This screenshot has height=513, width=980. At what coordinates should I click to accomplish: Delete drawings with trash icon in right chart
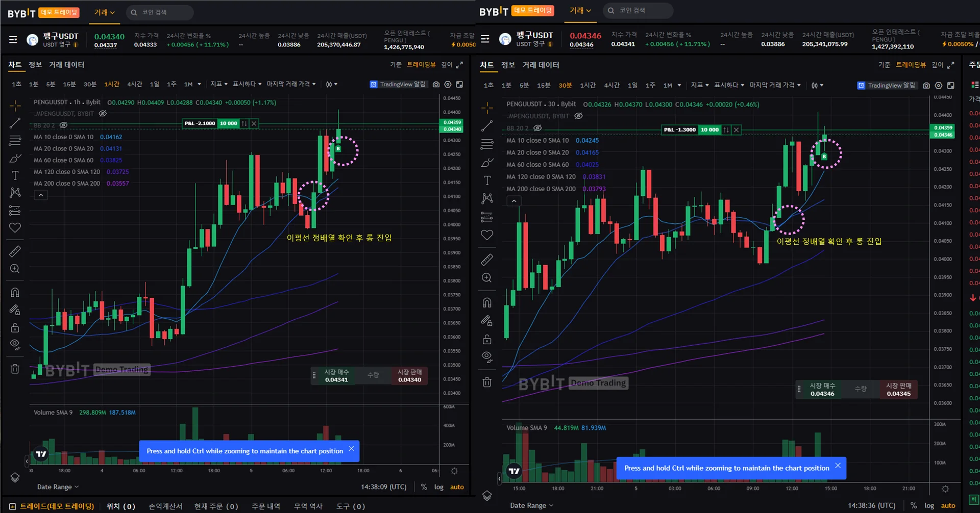(487, 382)
